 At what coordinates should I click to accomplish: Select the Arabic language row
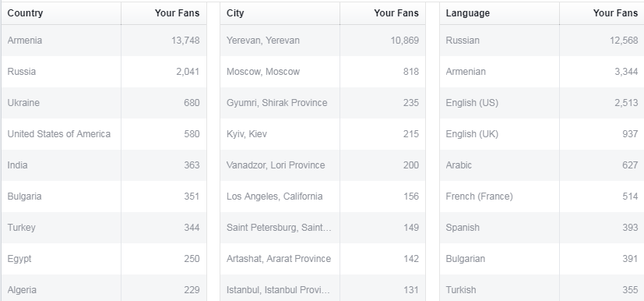pos(542,165)
